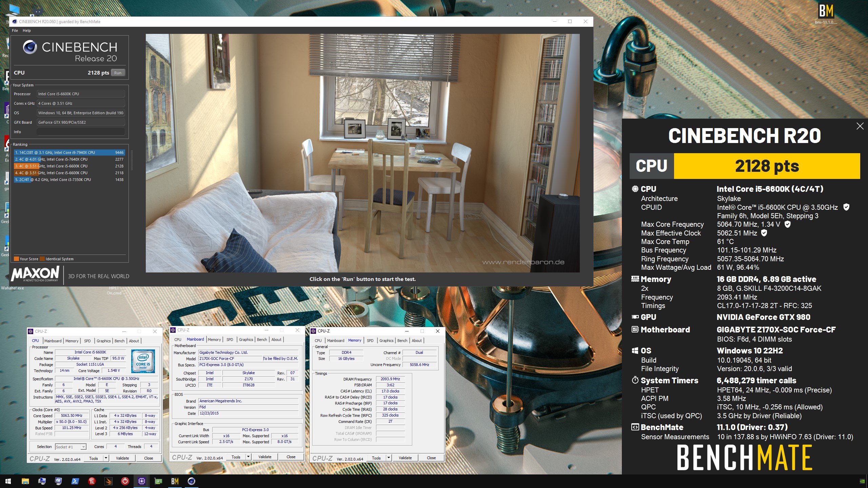This screenshot has height=488, width=868.
Task: Click the shield icon beside Max Core Frequency
Action: pos(788,224)
